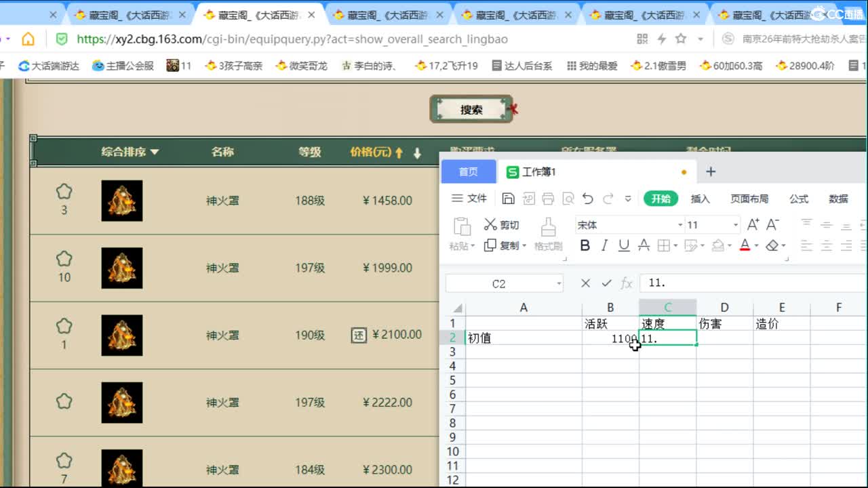Select the 工作簿1 workbook tab
The height and width of the screenshot is (488, 868).
point(597,171)
